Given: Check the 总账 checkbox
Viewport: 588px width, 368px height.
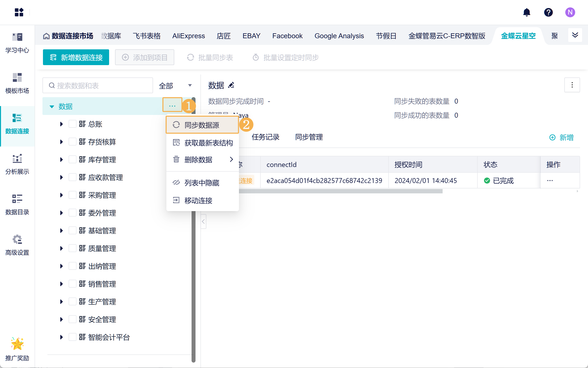Looking at the screenshot, I should [72, 124].
